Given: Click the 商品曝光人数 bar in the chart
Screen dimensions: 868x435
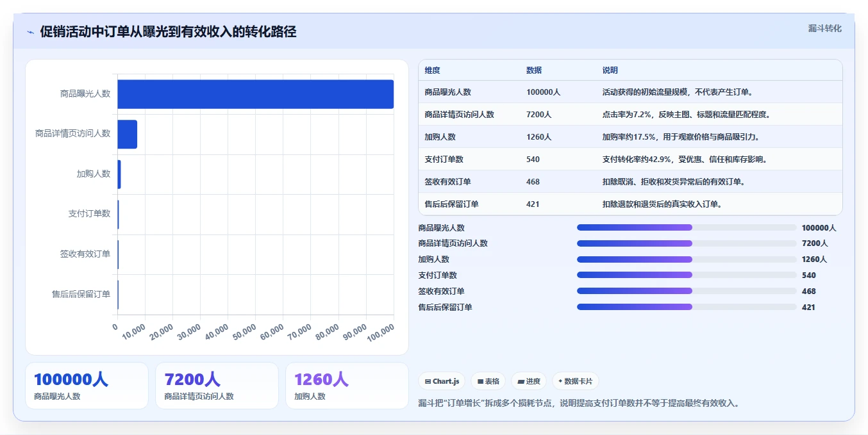Looking at the screenshot, I should [256, 94].
